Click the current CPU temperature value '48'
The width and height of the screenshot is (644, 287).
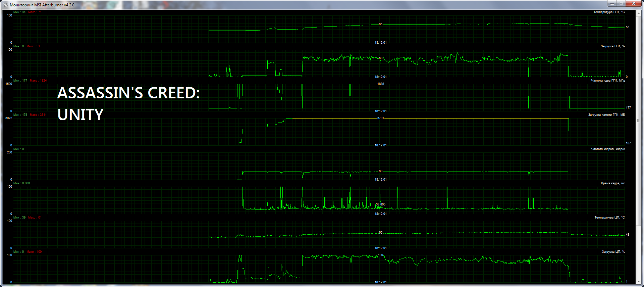click(628, 235)
